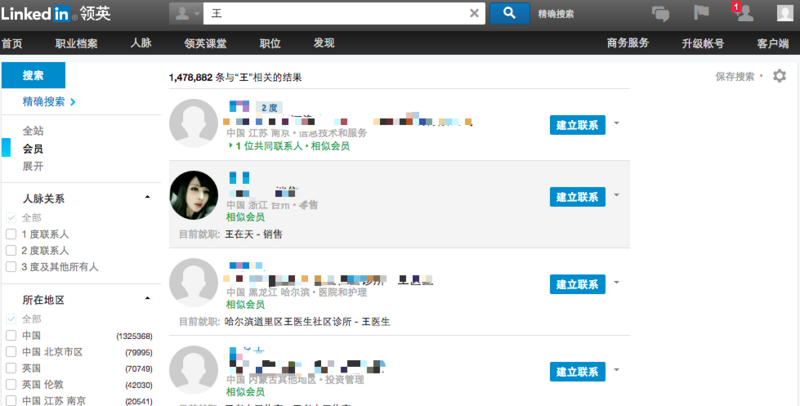Viewport: 800px width, 406px height.
Task: Open the 发现 menu
Action: click(324, 43)
